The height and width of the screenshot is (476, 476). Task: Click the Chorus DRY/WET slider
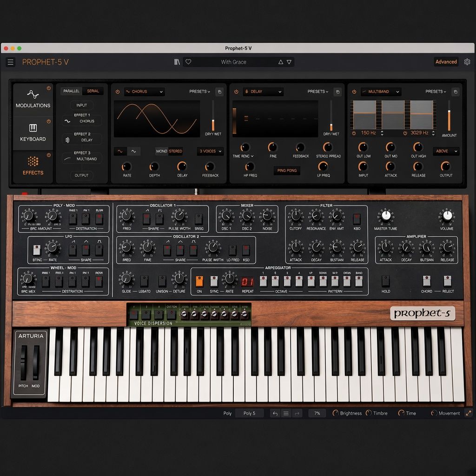pyautogui.click(x=213, y=116)
